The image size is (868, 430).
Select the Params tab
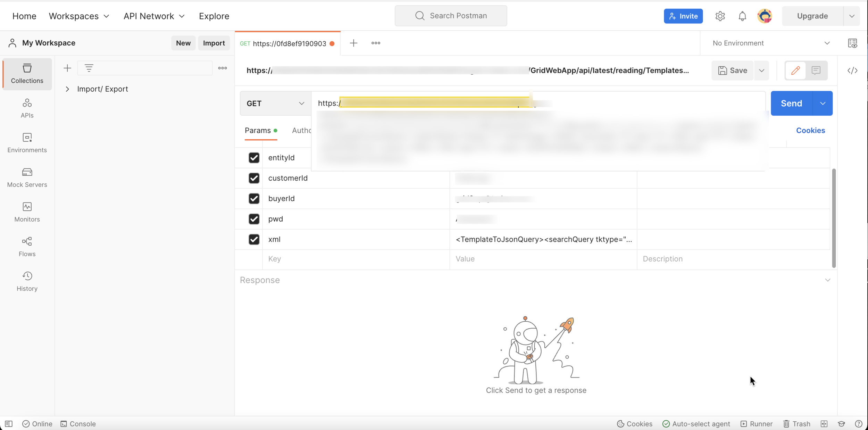pyautogui.click(x=261, y=131)
